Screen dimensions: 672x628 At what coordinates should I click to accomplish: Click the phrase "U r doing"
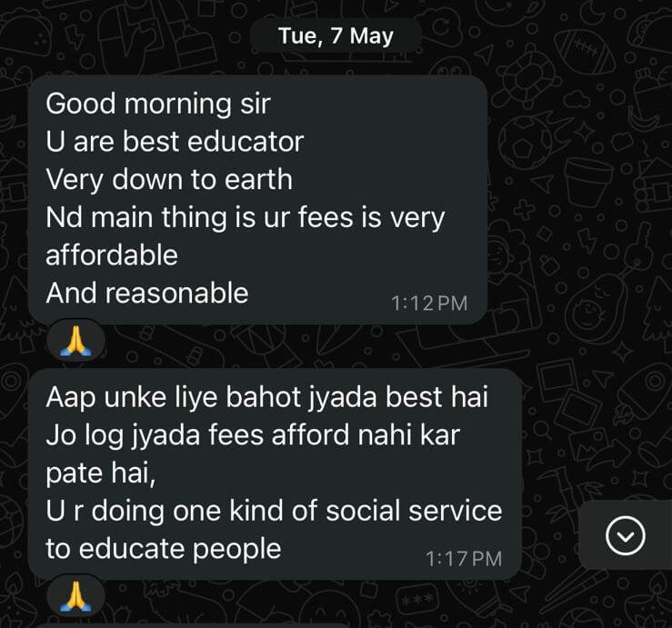point(105,511)
